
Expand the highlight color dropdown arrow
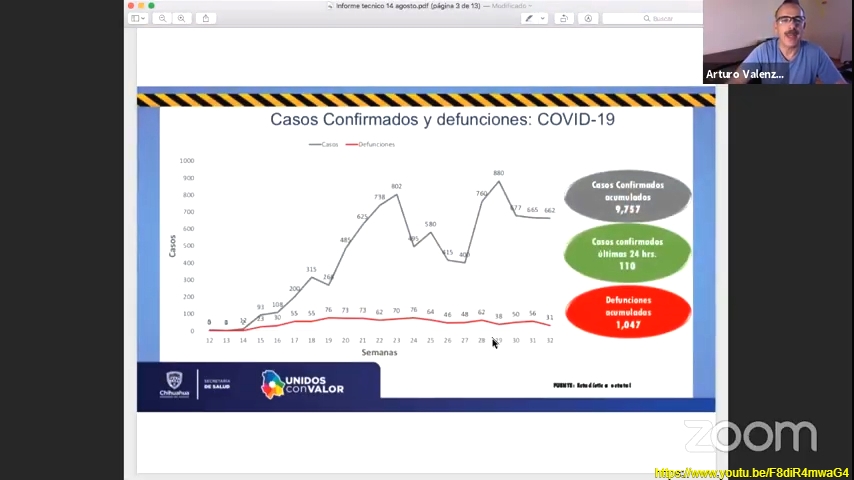543,18
